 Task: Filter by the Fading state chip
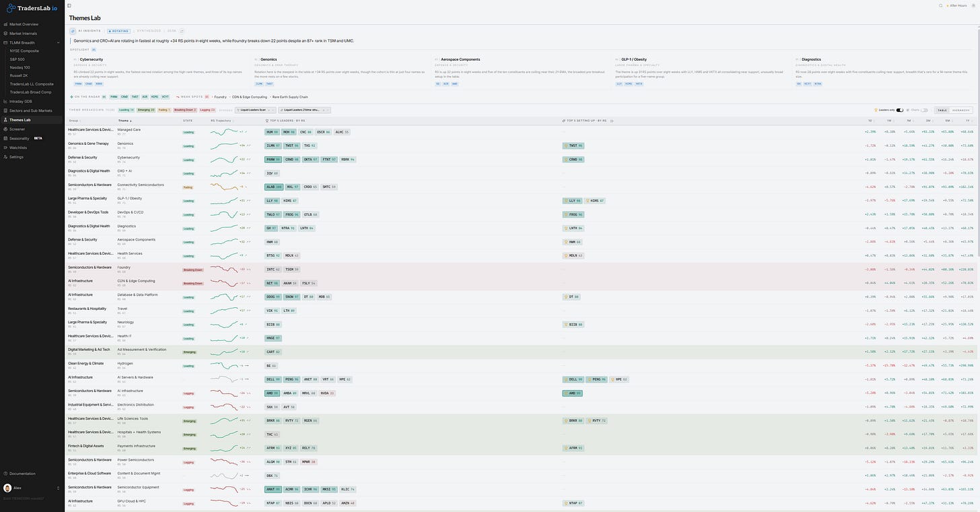164,110
